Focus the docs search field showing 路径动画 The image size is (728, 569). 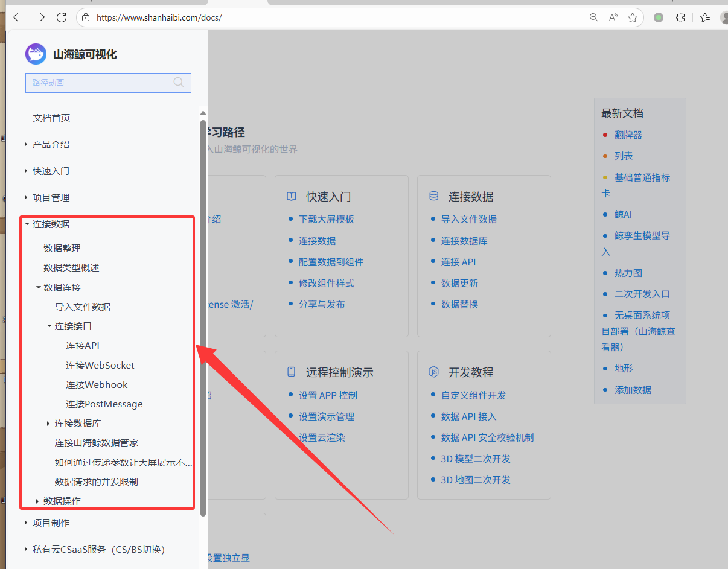pos(108,83)
